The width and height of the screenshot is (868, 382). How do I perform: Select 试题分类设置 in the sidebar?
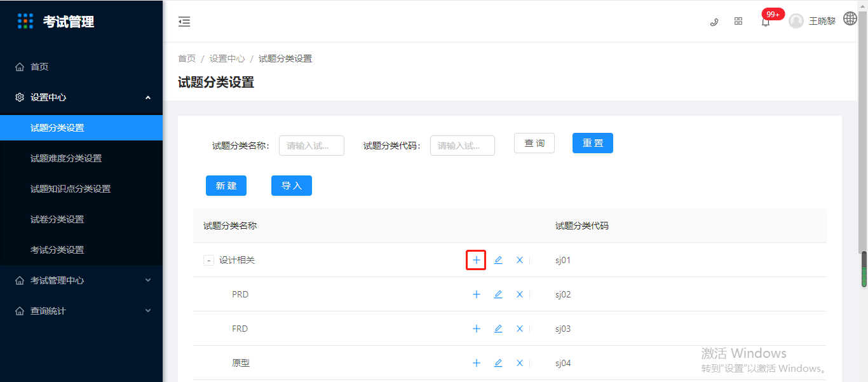(x=81, y=128)
